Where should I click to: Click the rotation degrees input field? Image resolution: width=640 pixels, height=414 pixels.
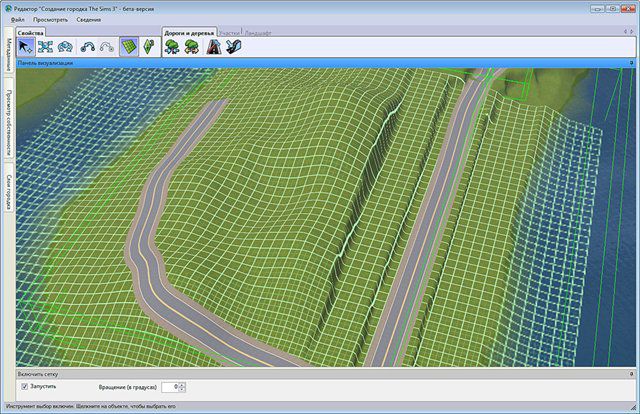169,386
